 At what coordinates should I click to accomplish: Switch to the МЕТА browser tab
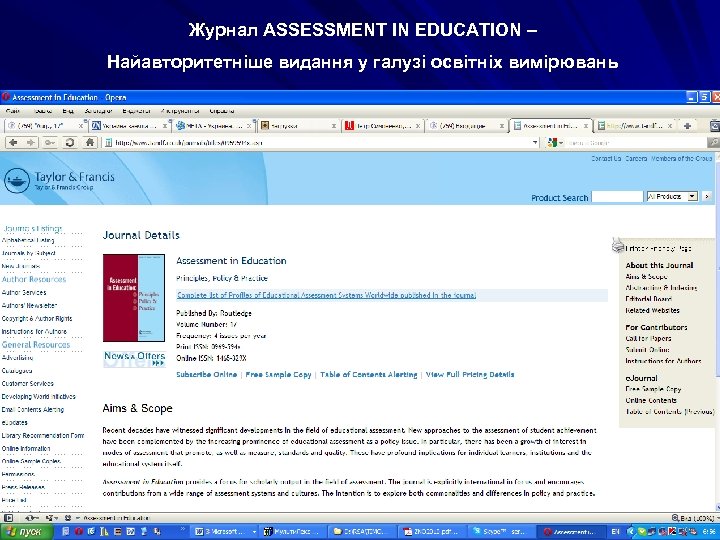coord(214,125)
